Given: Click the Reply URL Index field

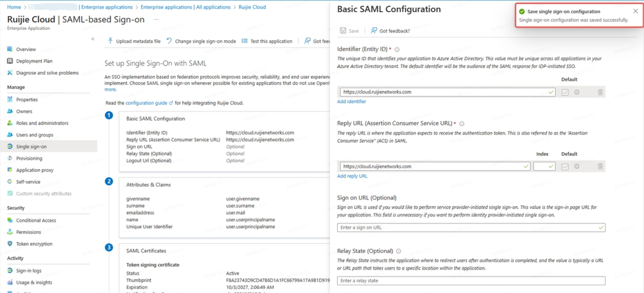Looking at the screenshot, I should (541, 166).
